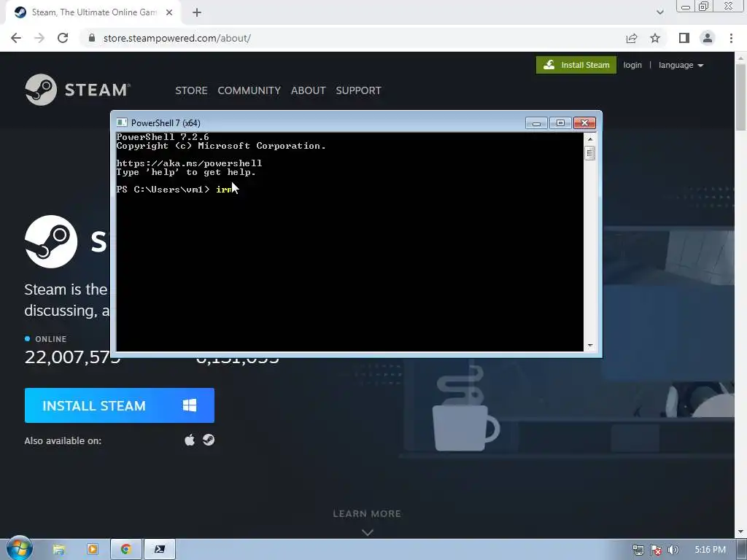This screenshot has height=560, width=747.
Task: Open media player taskbar icon
Action: coord(92,550)
